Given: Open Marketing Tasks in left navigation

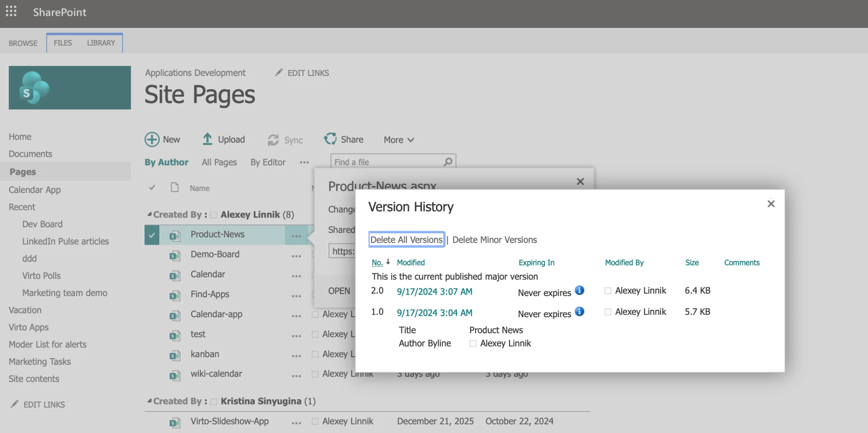Looking at the screenshot, I should [x=40, y=362].
